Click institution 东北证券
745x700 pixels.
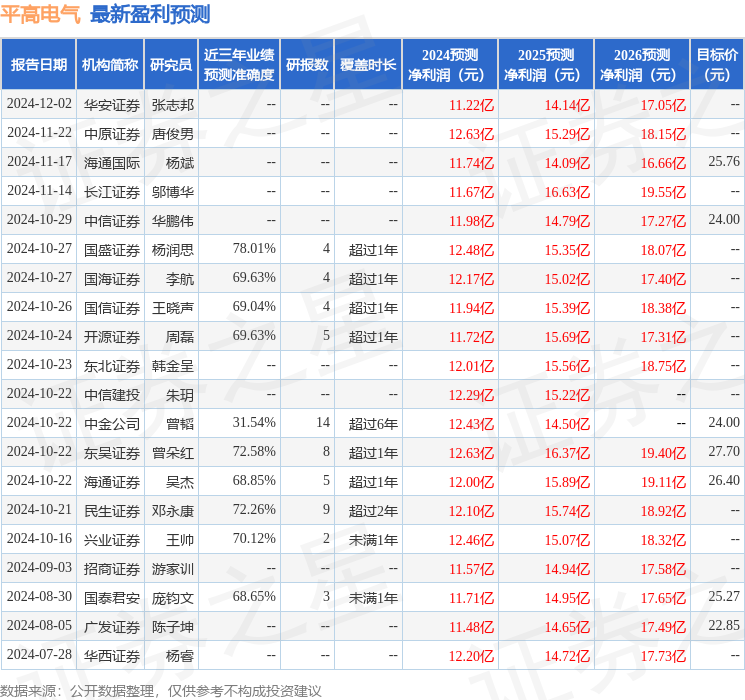pos(112,365)
